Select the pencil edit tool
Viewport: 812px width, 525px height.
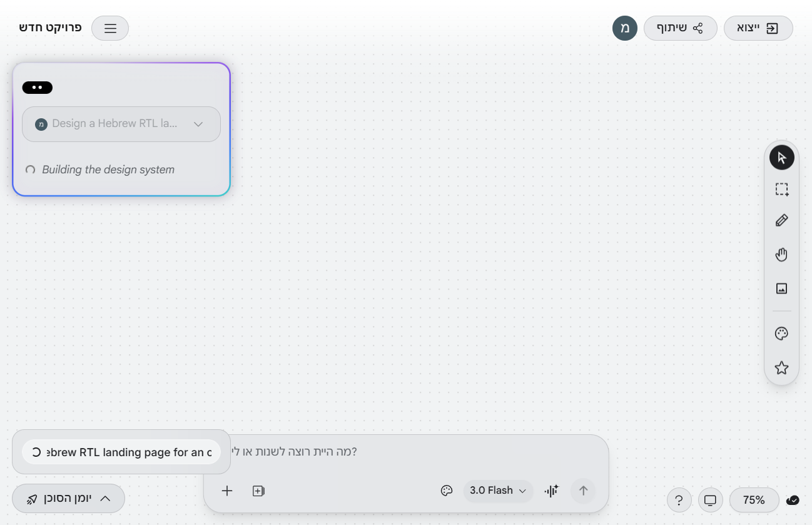point(781,220)
